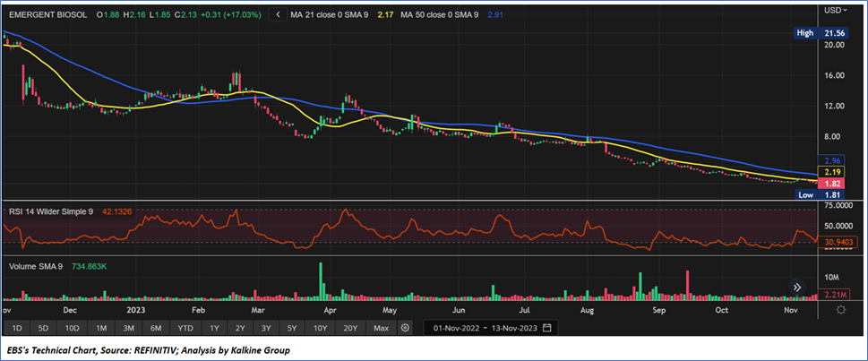Select the 1Y time range
This screenshot has width=868, height=361.
tap(215, 327)
